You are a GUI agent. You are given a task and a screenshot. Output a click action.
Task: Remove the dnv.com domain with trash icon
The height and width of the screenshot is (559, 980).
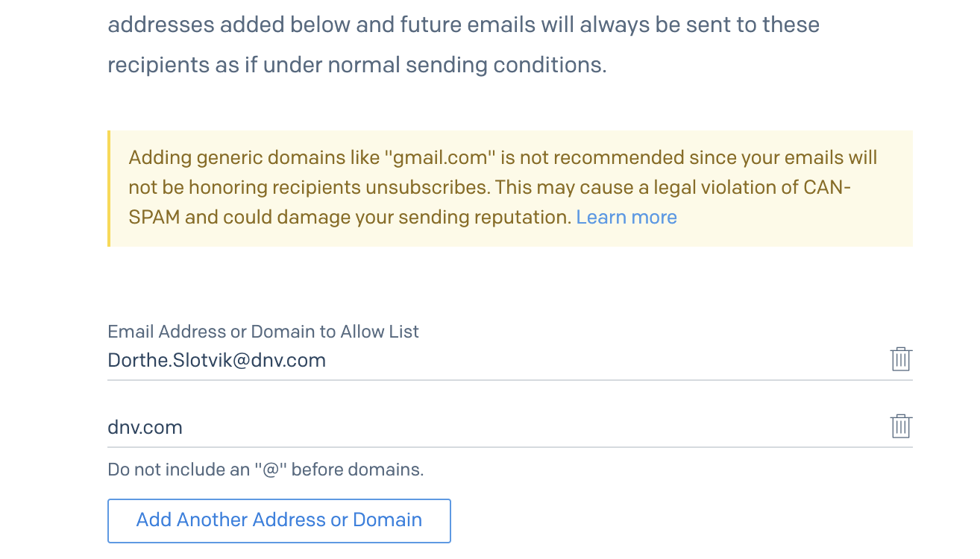coord(901,426)
